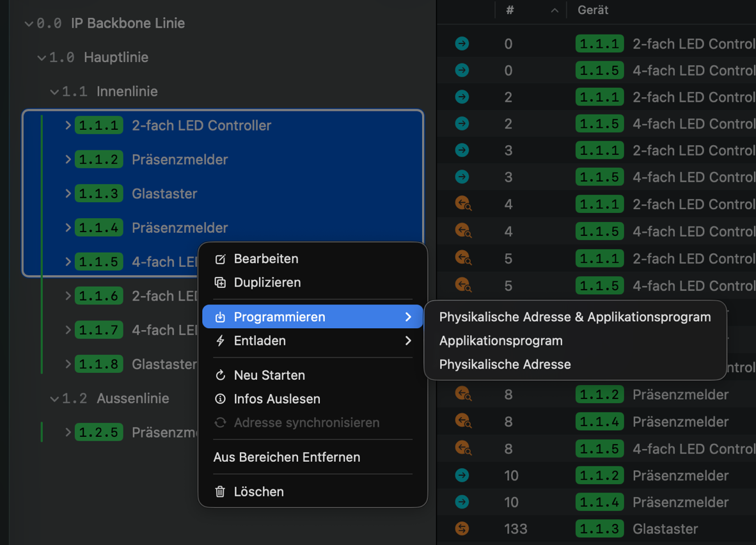Click teal arrow icon in row 2 with 1.1.5
The height and width of the screenshot is (545, 756).
point(462,124)
